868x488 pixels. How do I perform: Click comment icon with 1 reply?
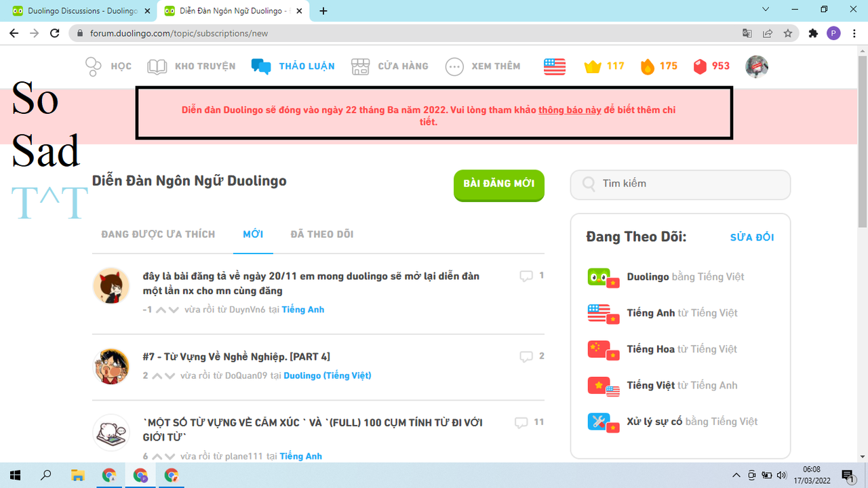click(526, 276)
